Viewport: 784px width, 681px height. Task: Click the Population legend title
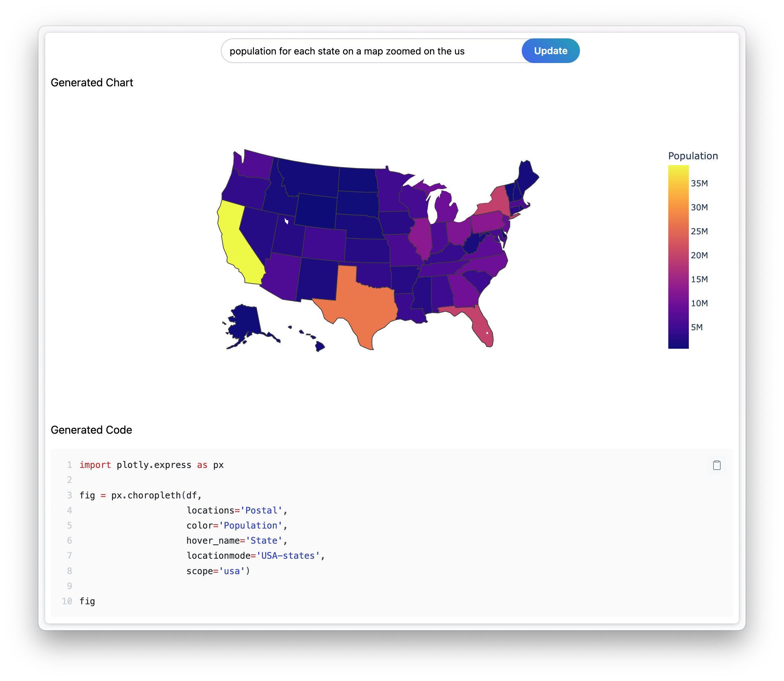(x=693, y=156)
